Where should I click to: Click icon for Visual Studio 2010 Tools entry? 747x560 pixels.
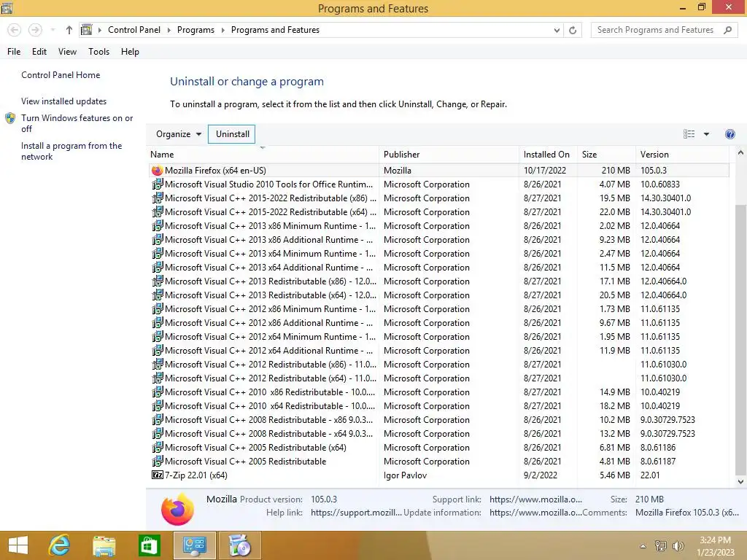pyautogui.click(x=157, y=184)
